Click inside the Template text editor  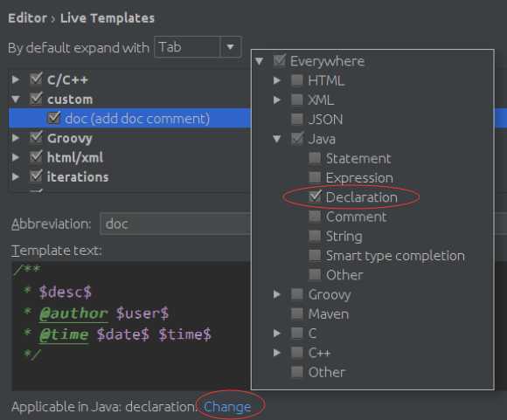click(131, 326)
